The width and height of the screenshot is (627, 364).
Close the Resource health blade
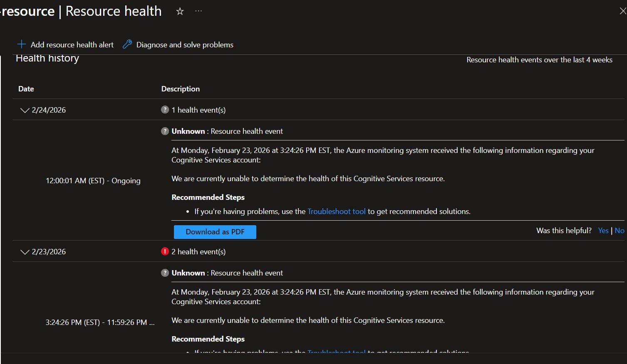[622, 11]
